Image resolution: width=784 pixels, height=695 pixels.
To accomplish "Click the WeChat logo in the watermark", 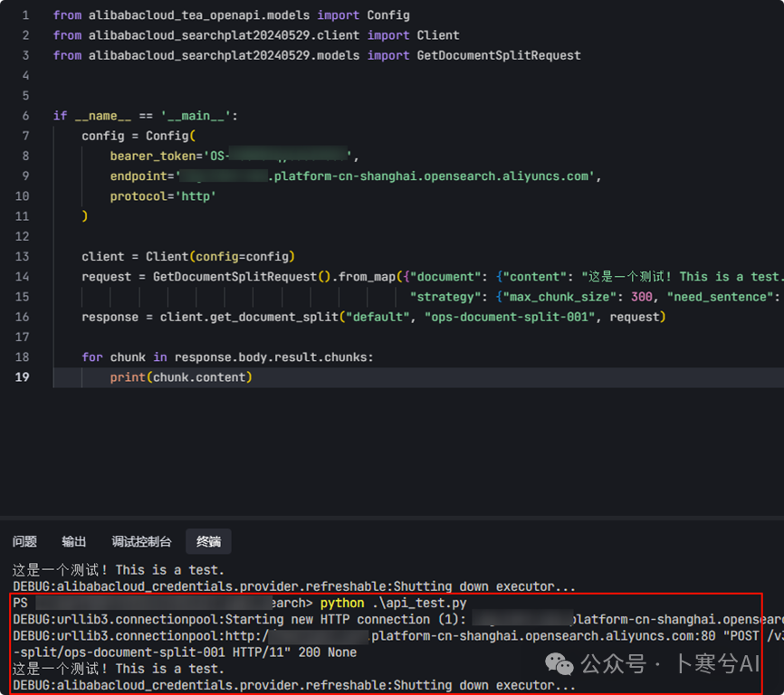I will click(x=564, y=665).
